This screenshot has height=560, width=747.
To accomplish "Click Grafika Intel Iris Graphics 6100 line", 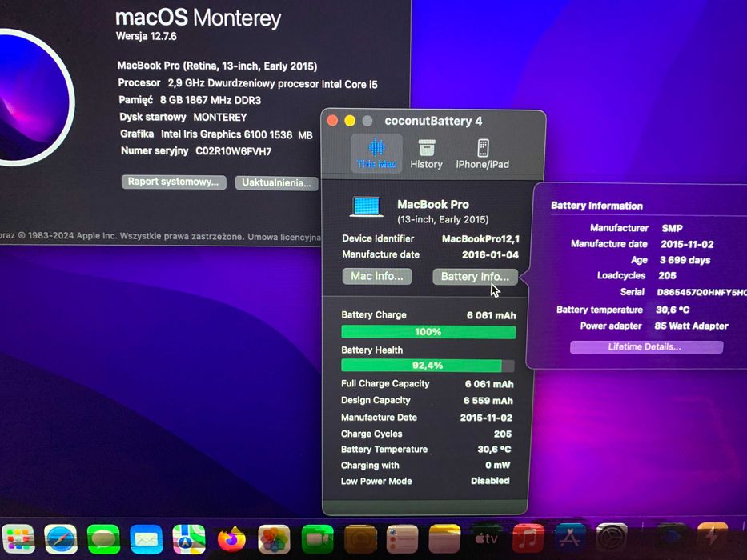I will (x=217, y=134).
